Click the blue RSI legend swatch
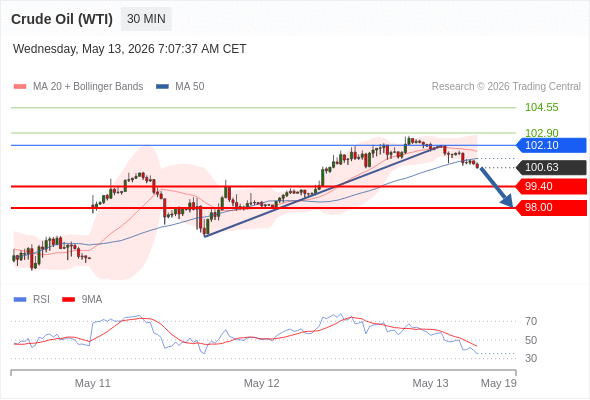The height and width of the screenshot is (400, 590). 20,300
